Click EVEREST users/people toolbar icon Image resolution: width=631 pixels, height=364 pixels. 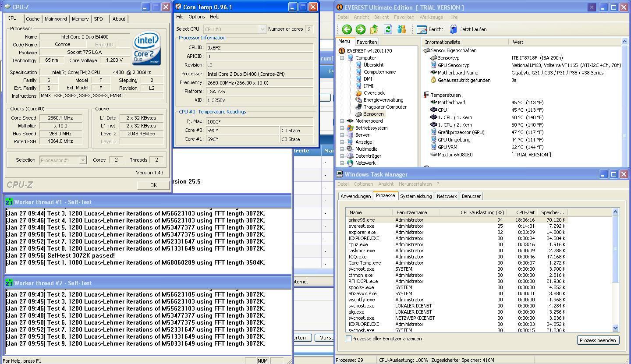401,29
